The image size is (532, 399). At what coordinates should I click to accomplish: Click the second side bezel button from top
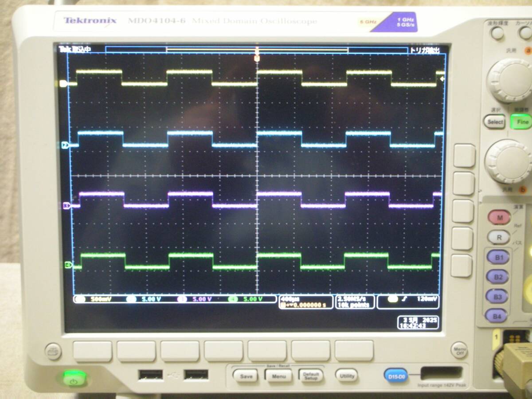coord(464,184)
